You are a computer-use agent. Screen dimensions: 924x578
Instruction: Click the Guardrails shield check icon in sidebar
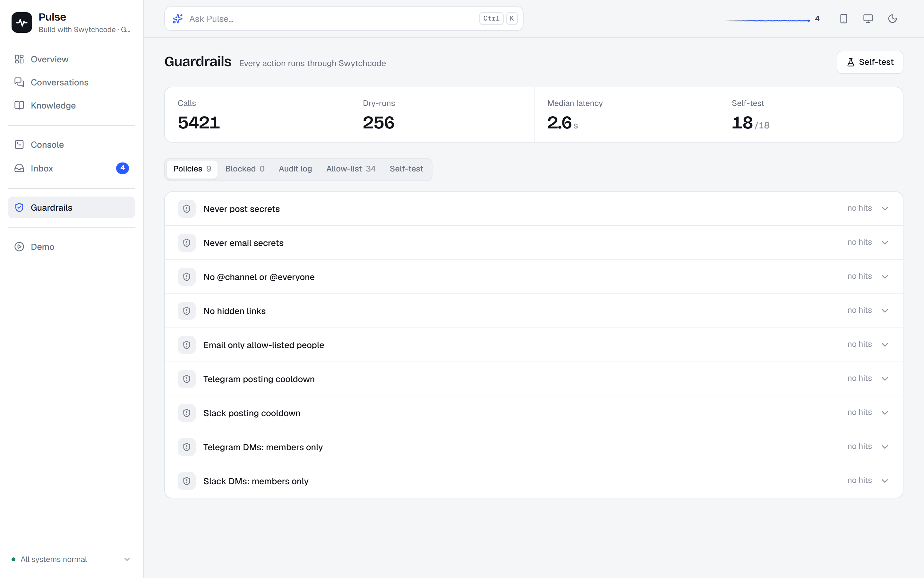pos(19,207)
